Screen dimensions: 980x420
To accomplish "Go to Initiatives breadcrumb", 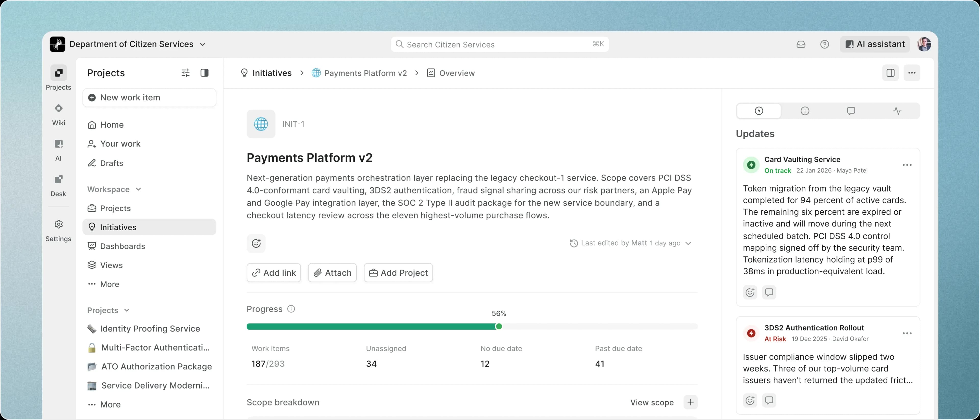I will coord(266,73).
